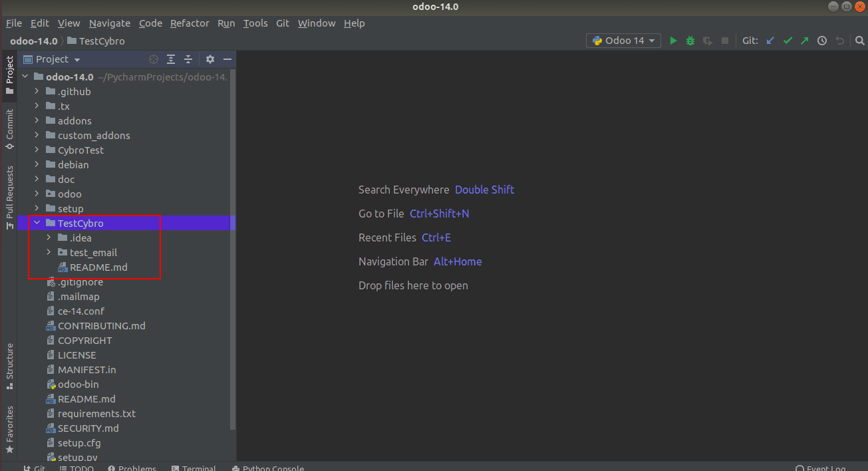Toggle the Select Opened File crosshair icon
868x471 pixels.
coord(153,59)
